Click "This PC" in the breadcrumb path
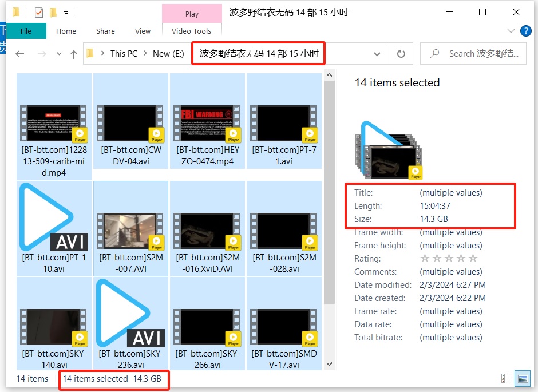538x392 pixels. tap(124, 54)
